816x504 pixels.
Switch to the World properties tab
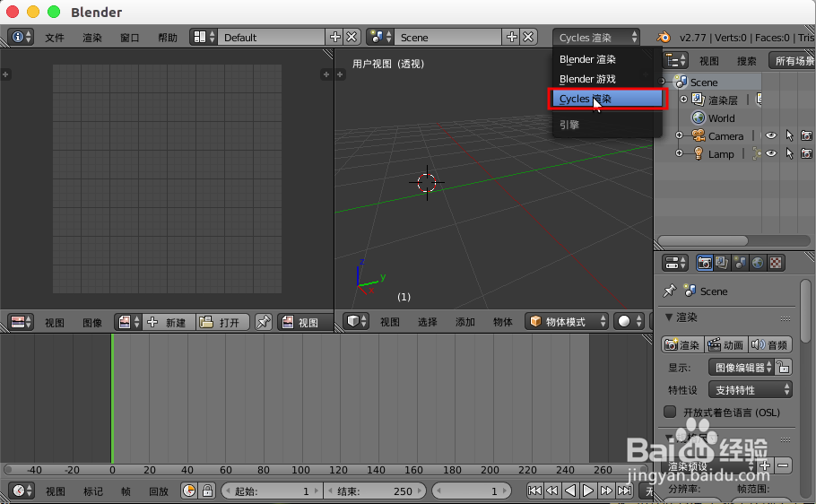(757, 263)
